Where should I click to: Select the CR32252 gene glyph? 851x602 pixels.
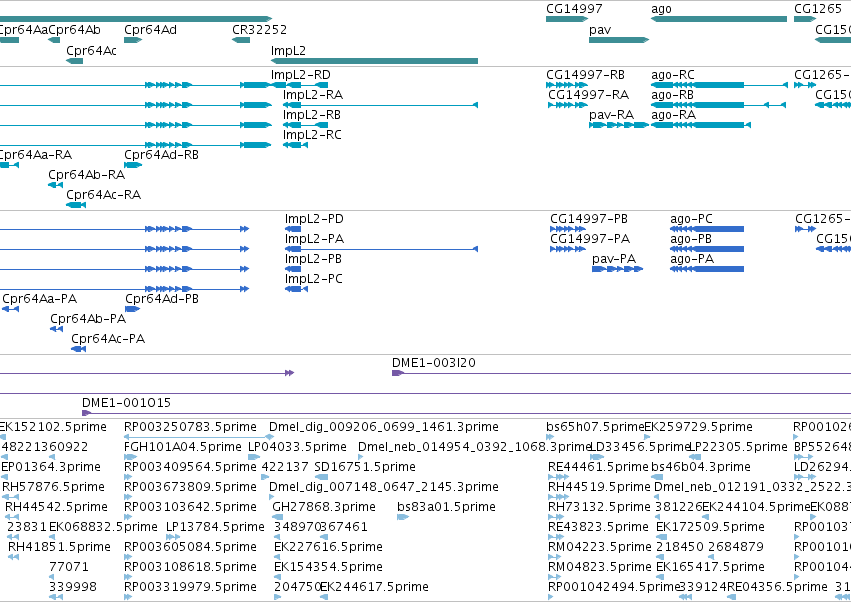click(241, 40)
